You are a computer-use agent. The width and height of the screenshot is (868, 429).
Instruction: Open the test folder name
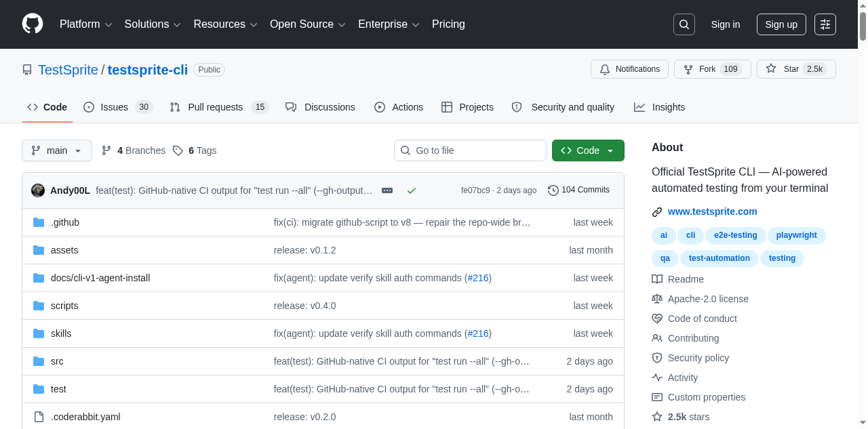(58, 389)
